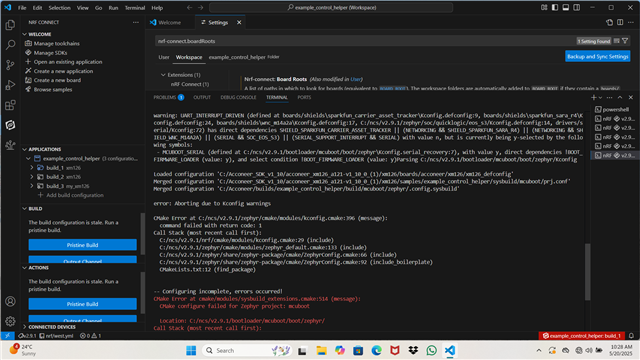Open the Selection menu
The height and width of the screenshot is (360, 640).
point(60,8)
